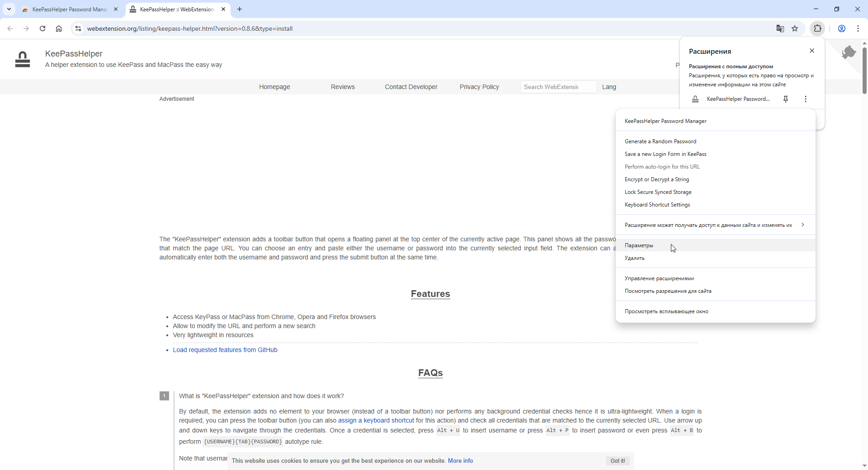This screenshot has width=868, height=470.
Task: Open site information icon beside URL
Action: click(78, 28)
